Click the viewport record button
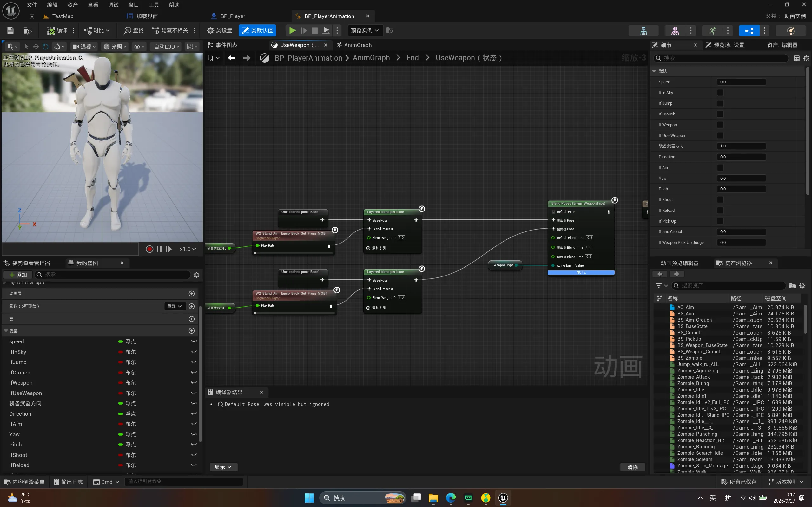The image size is (812, 507). coord(150,249)
